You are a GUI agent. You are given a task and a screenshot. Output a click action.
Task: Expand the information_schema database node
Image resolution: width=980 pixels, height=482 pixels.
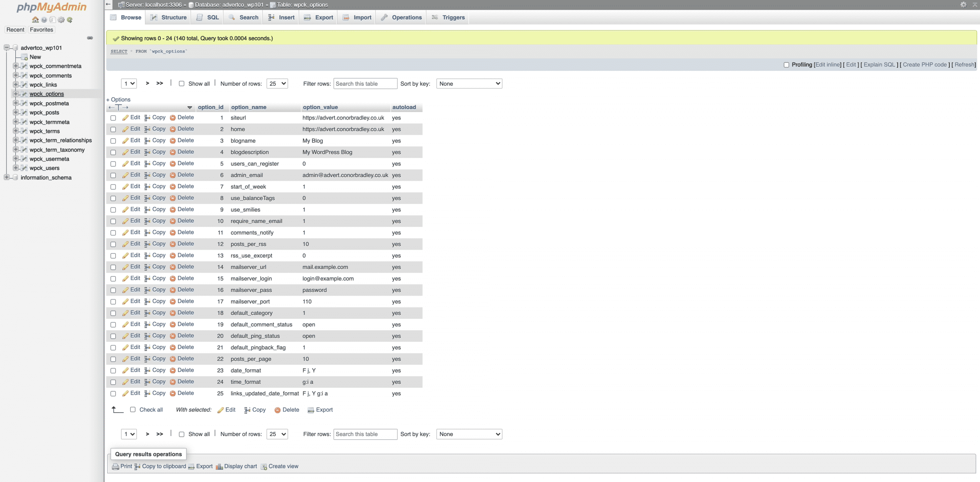click(7, 178)
